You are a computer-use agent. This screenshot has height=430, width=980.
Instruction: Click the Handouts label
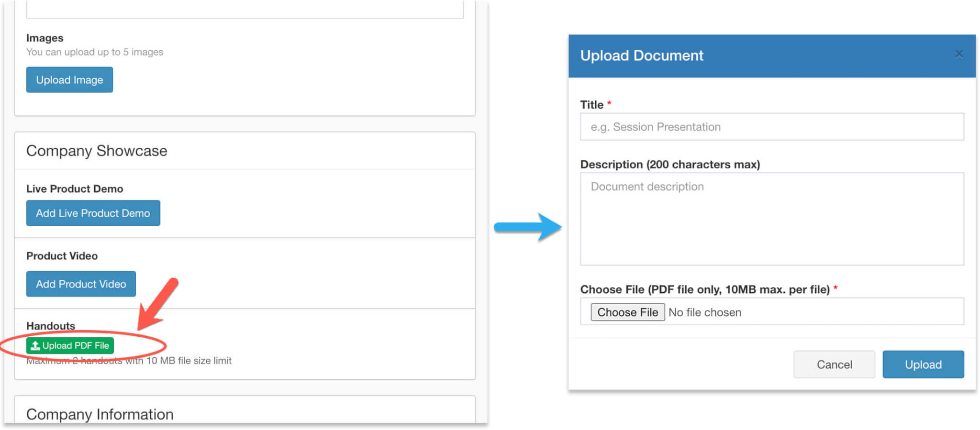[51, 326]
